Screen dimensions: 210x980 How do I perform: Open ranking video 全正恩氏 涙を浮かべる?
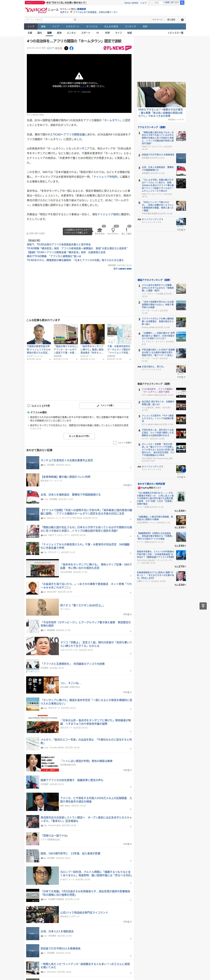pos(158,403)
